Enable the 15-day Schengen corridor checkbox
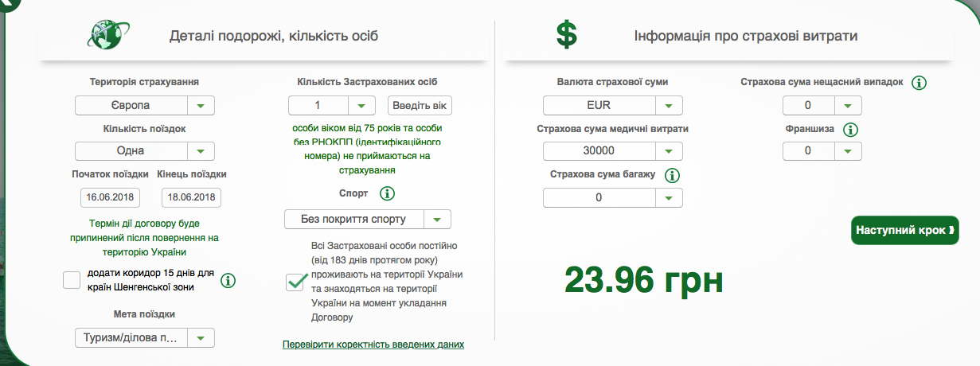 [72, 280]
